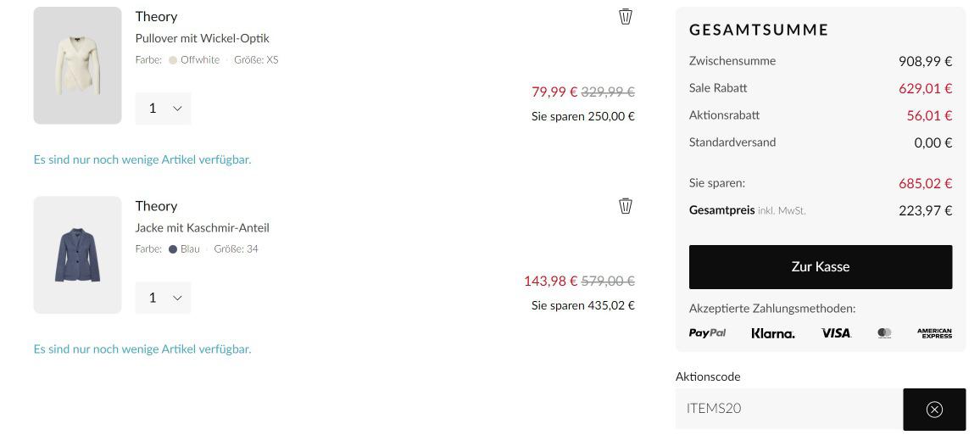Click the American Express logo

point(934,333)
